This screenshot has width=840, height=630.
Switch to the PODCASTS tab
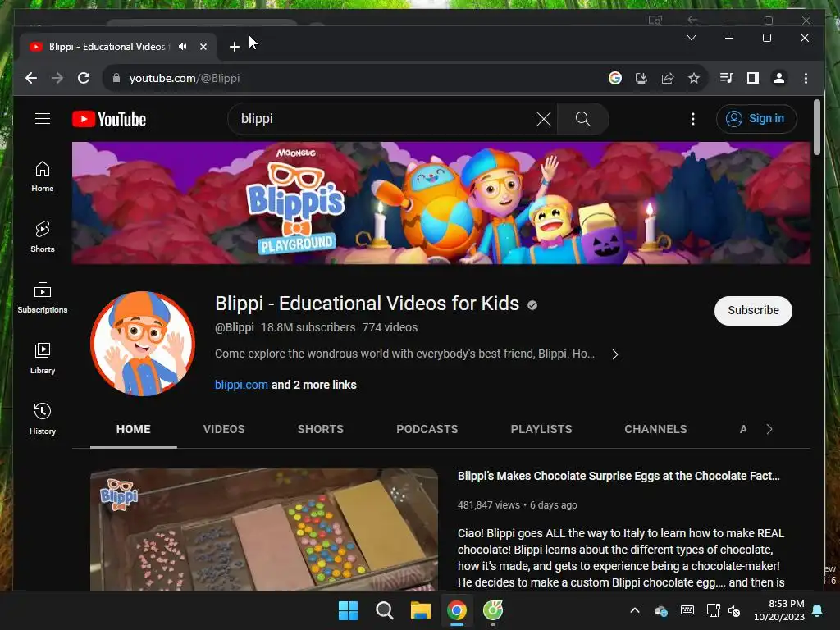coord(427,429)
